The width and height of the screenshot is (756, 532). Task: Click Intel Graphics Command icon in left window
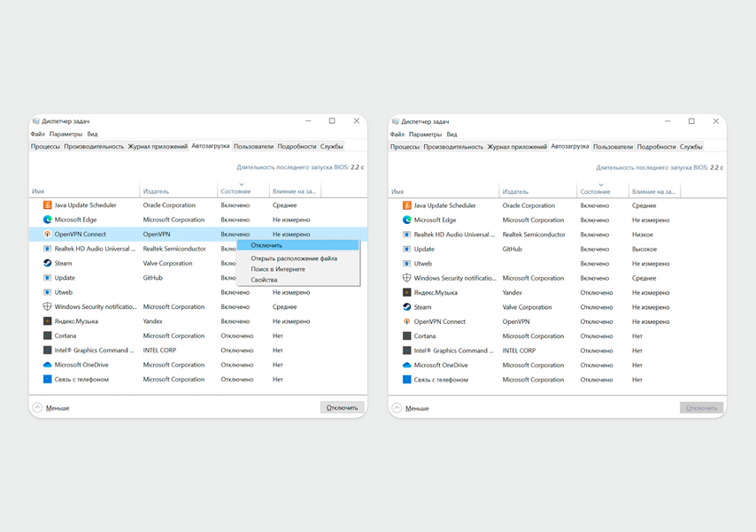[x=47, y=351]
